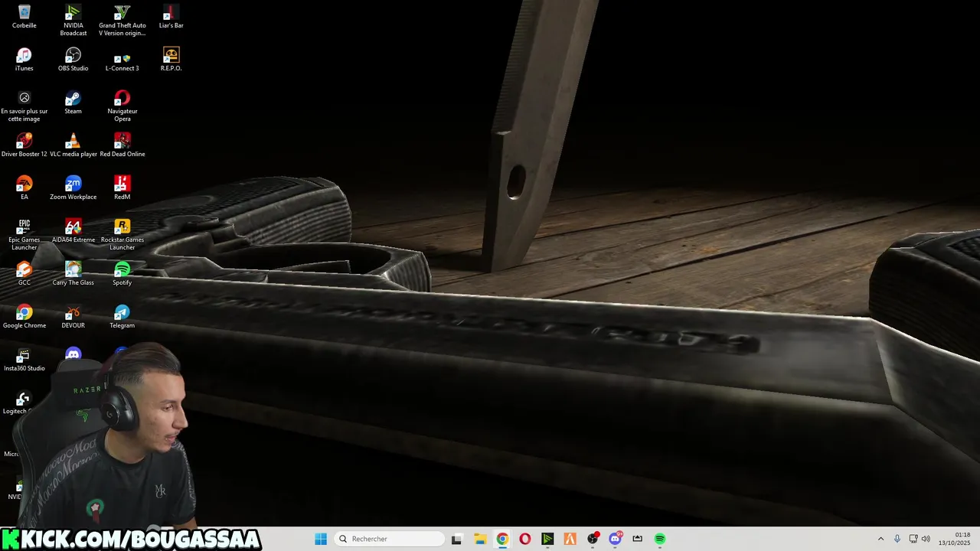Open Task View from the taskbar

point(457,539)
